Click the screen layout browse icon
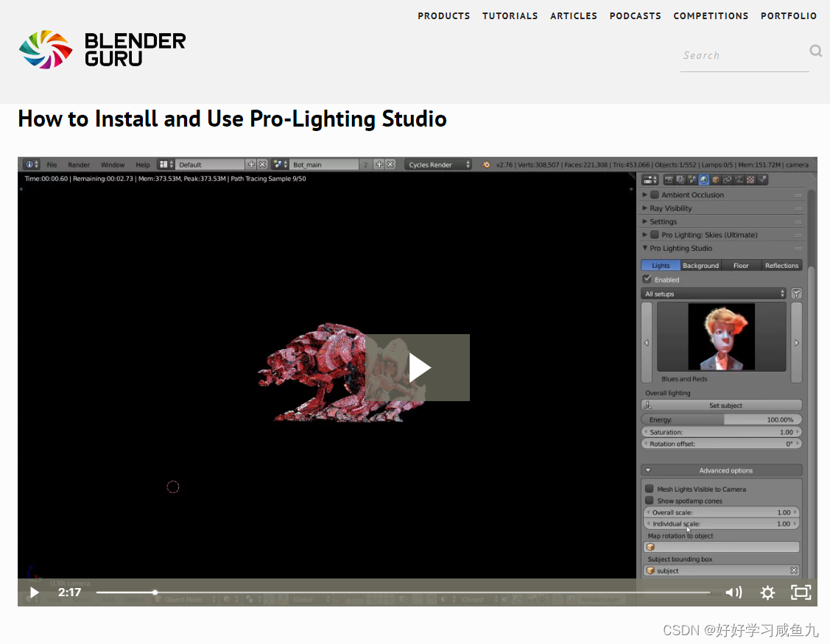Screen dimensions: 830x644 pos(166,165)
